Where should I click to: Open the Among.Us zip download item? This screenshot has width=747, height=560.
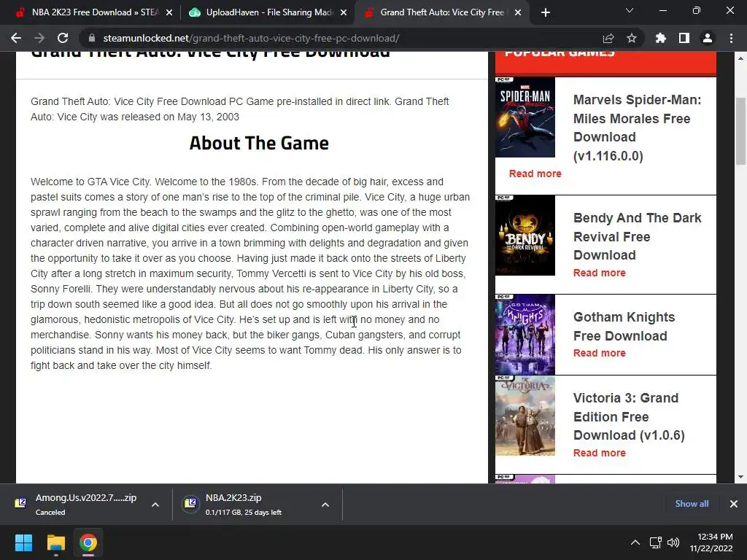[x=76, y=504]
